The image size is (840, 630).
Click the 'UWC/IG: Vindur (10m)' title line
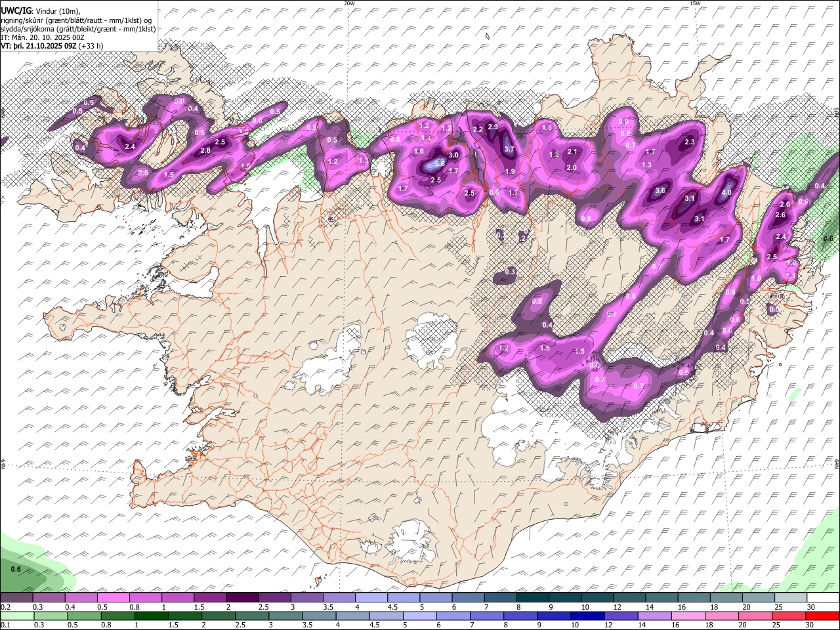point(39,10)
